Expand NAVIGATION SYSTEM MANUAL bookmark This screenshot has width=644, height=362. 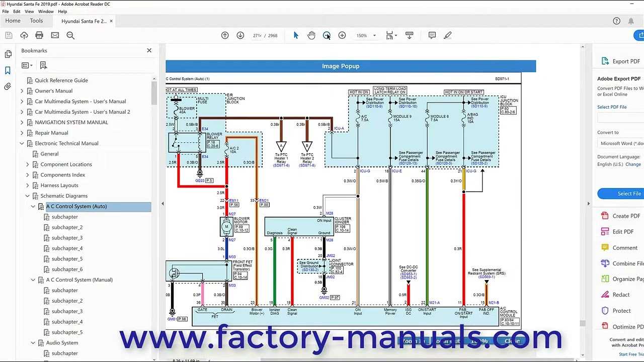22,123
